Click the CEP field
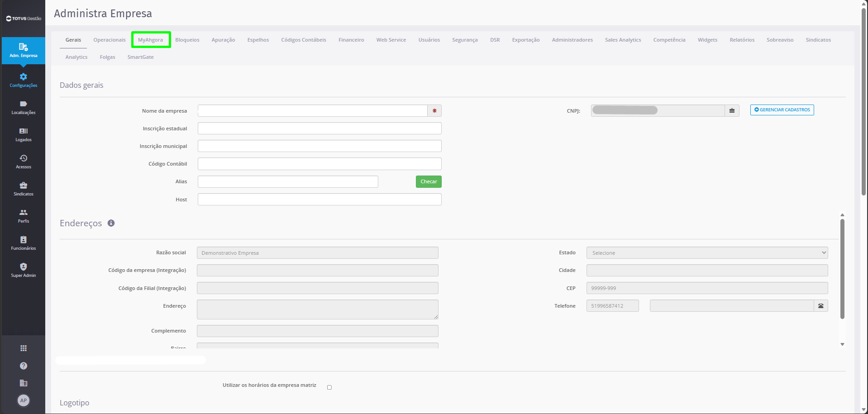This screenshot has height=414, width=868. tap(707, 288)
